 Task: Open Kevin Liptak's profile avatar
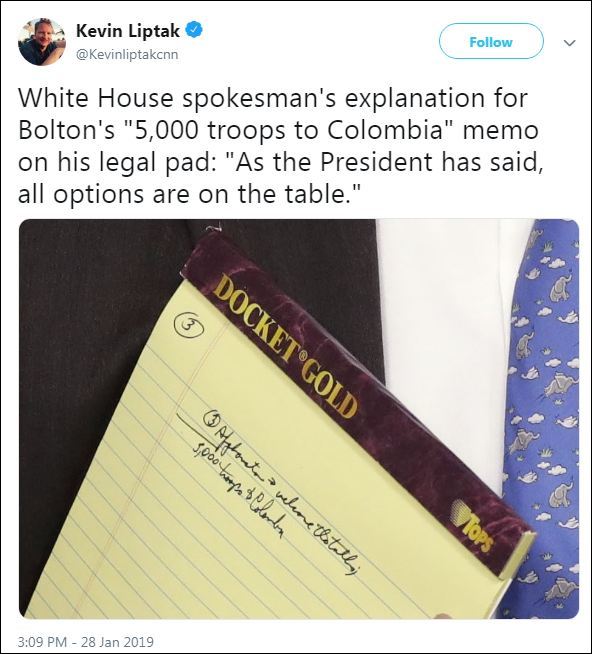[42, 42]
